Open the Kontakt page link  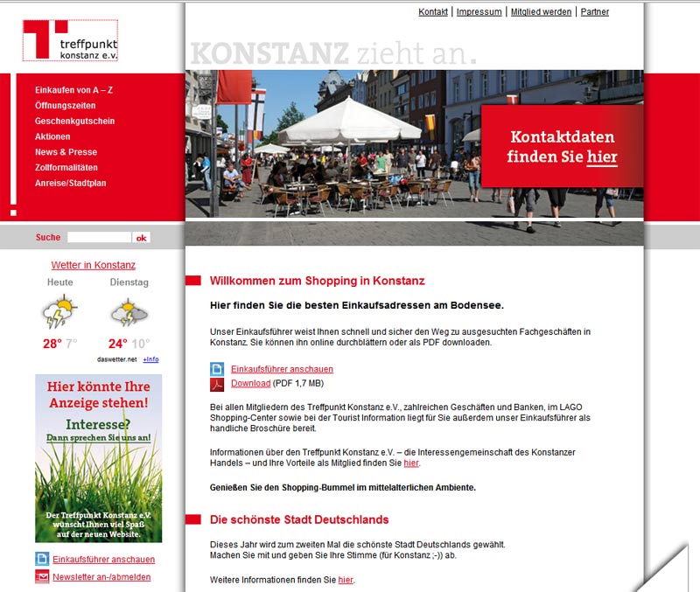click(x=433, y=12)
